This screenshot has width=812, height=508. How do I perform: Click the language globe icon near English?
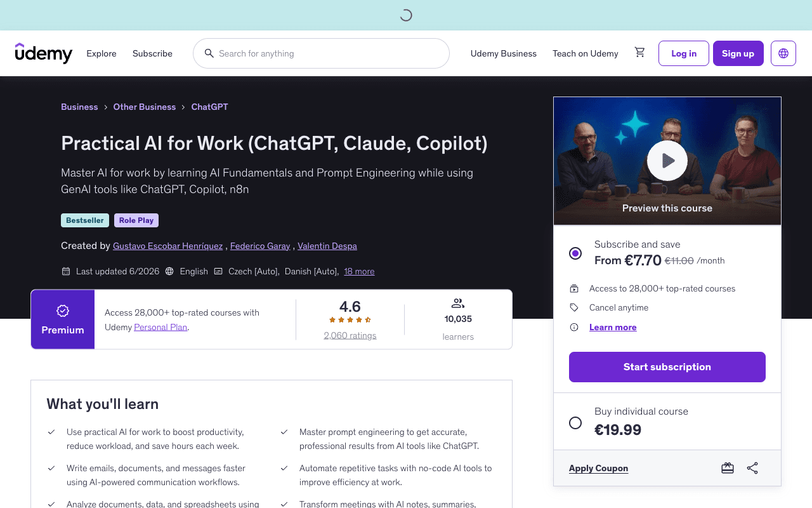(169, 271)
